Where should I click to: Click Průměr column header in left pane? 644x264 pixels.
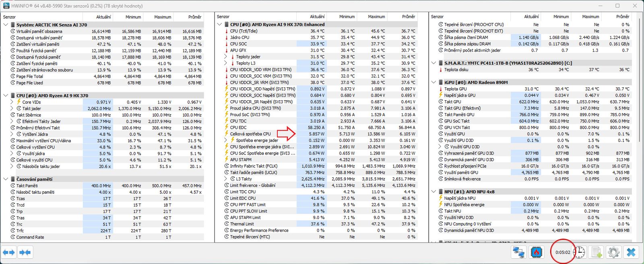[189, 17]
